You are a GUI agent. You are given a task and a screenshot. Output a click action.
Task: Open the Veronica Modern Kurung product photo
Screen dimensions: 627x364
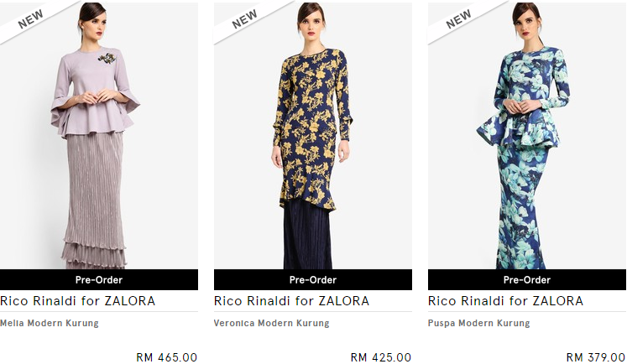tap(313, 136)
